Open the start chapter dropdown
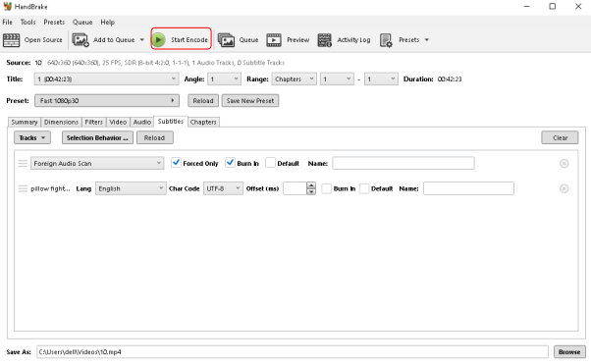591x364 pixels. point(337,79)
